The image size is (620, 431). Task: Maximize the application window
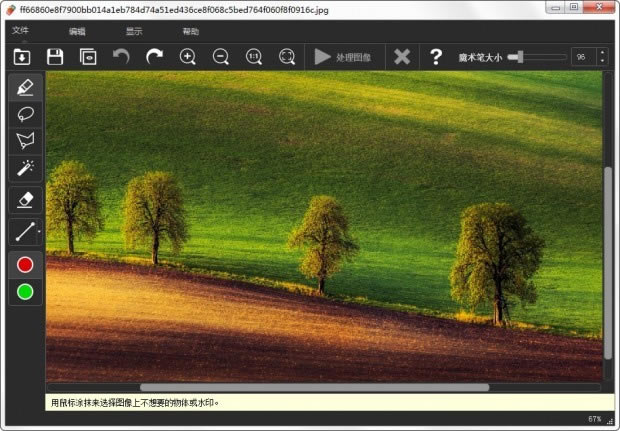574,7
